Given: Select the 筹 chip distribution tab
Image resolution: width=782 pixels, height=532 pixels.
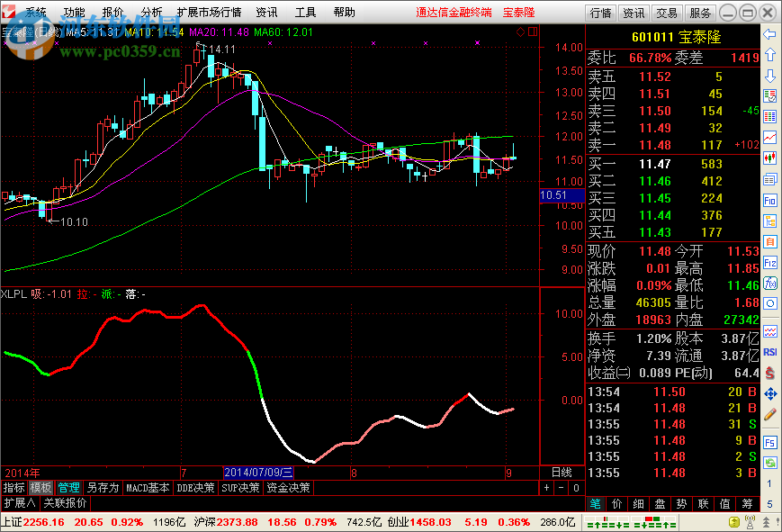Looking at the screenshot, I should coord(747,503).
